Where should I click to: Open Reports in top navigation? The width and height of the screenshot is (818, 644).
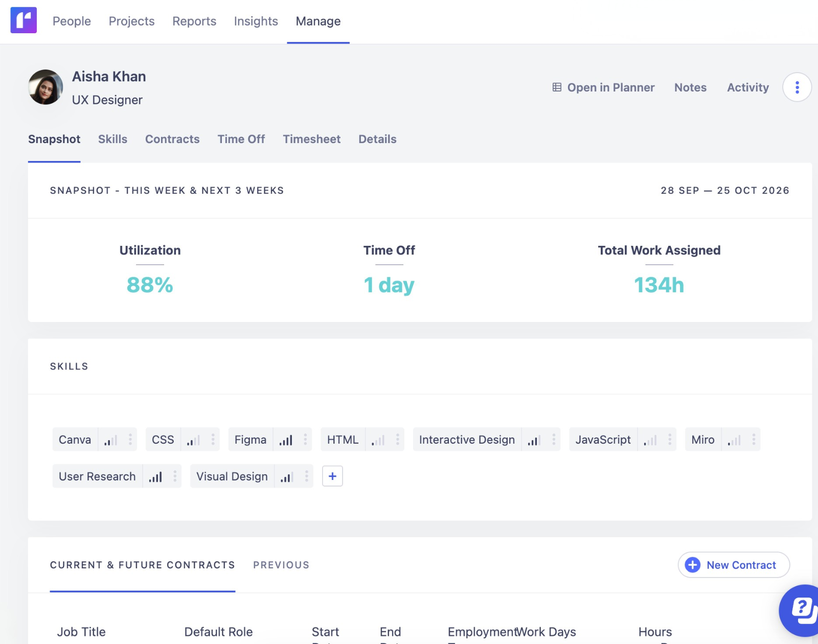pos(194,21)
